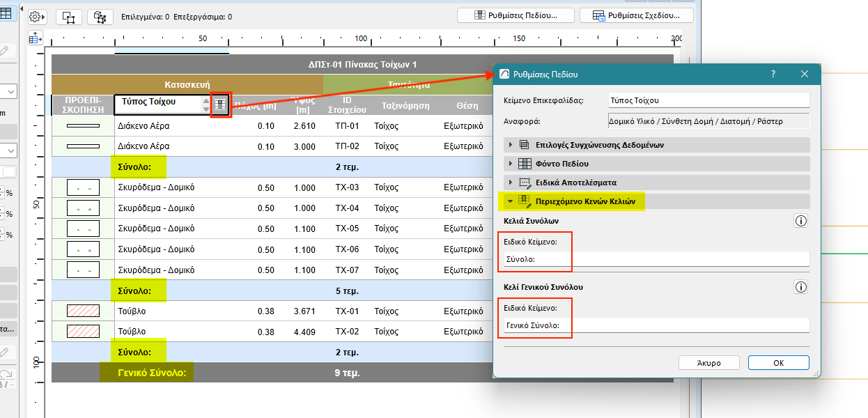868x418 pixels.
Task: Click the table title ΔΠΣτ-01 Πίνακας Τοίχων 1
Action: coord(362,65)
